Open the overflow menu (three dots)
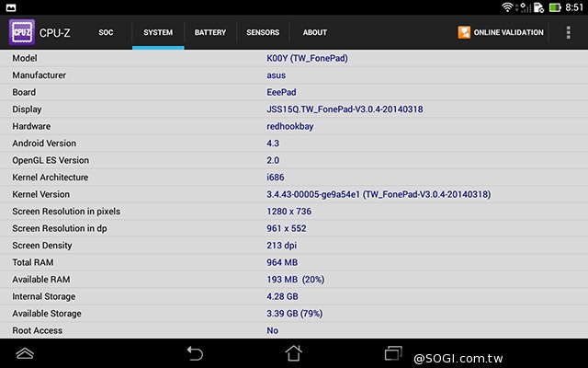The height and width of the screenshot is (368, 588). pyautogui.click(x=569, y=32)
